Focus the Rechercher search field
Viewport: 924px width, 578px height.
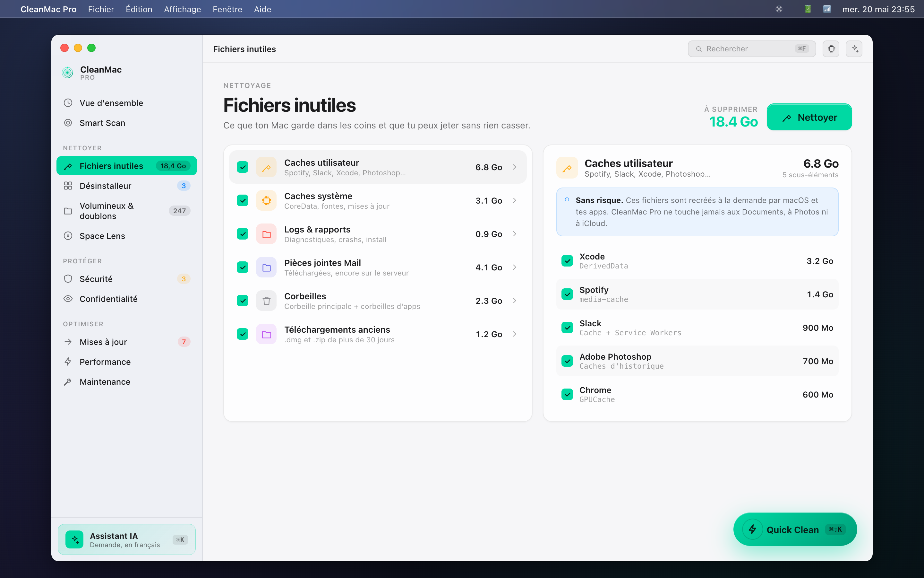pyautogui.click(x=751, y=49)
